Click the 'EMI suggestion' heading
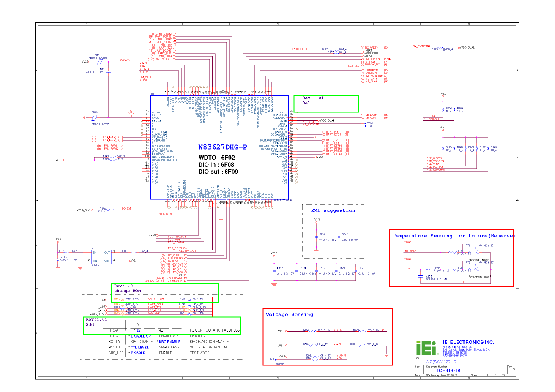This screenshot has width=555, height=392. click(333, 210)
